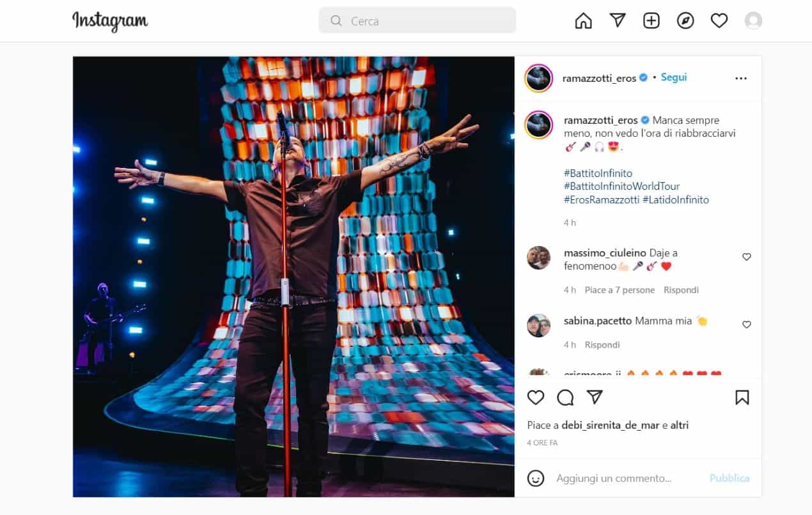The width and height of the screenshot is (812, 515).
Task: Open comment bubble icon under post
Action: click(x=565, y=398)
